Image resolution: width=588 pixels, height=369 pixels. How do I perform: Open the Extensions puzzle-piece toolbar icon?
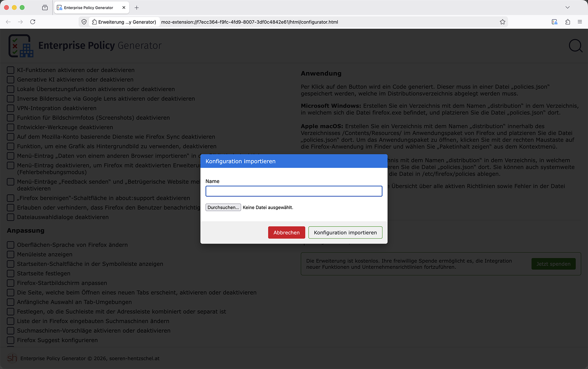(567, 22)
